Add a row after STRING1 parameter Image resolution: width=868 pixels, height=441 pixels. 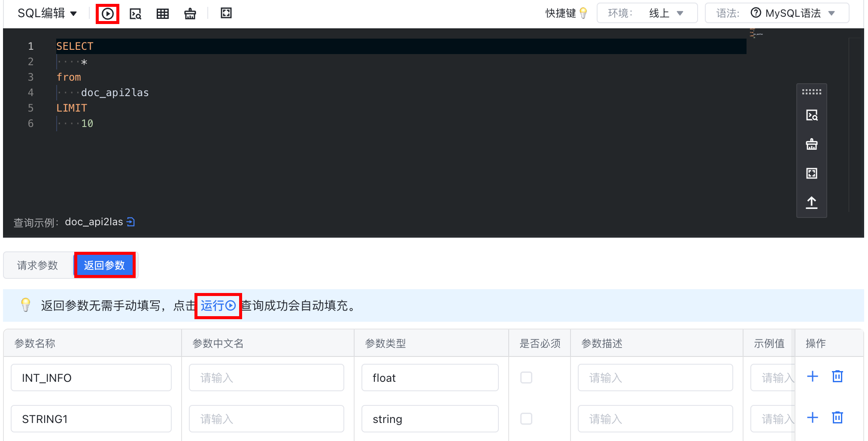[x=813, y=418]
